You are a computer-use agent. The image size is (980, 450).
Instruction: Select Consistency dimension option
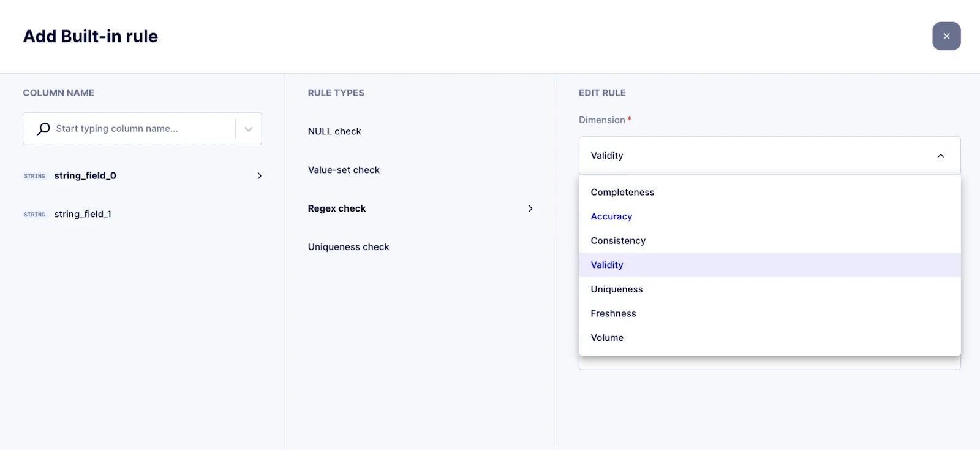click(770, 240)
